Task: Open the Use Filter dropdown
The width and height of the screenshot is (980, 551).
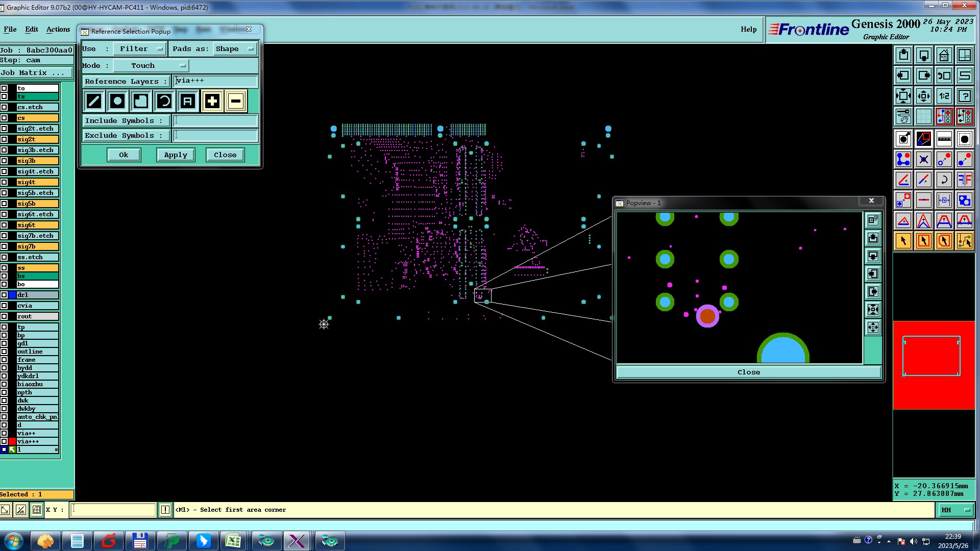Action: (139, 49)
